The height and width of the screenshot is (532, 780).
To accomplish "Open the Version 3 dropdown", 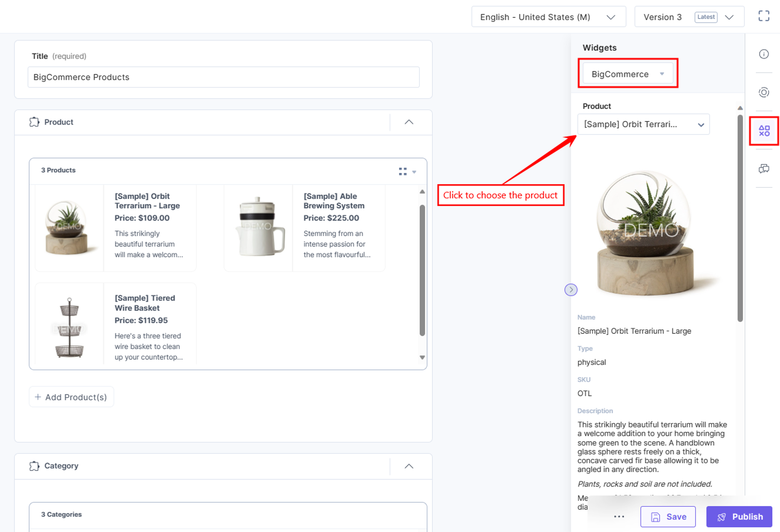I will coord(689,17).
